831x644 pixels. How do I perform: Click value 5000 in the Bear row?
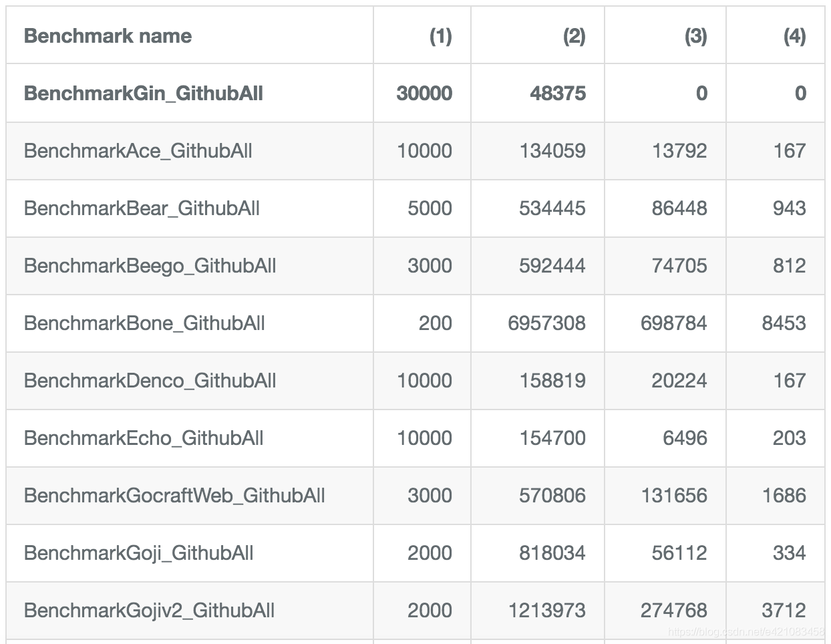(x=430, y=208)
